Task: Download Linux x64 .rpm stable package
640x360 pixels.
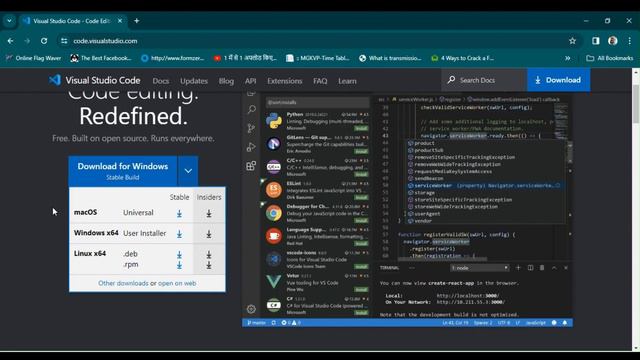Action: [179, 265]
